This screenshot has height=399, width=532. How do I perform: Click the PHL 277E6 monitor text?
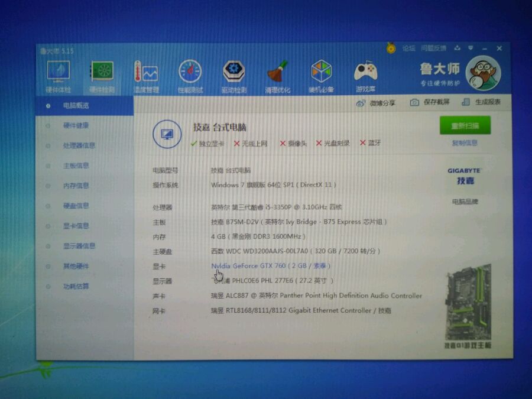[x=273, y=281]
